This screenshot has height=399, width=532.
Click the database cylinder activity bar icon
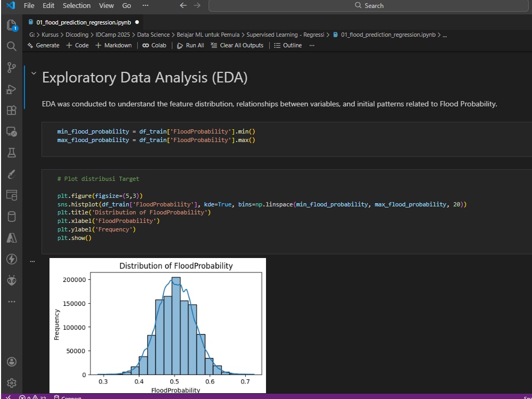click(12, 217)
